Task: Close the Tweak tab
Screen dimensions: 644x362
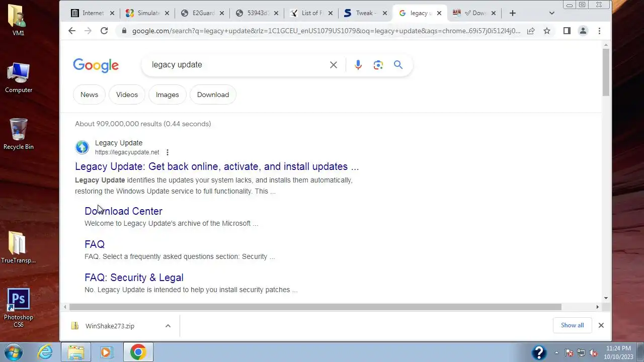Action: 385,13
